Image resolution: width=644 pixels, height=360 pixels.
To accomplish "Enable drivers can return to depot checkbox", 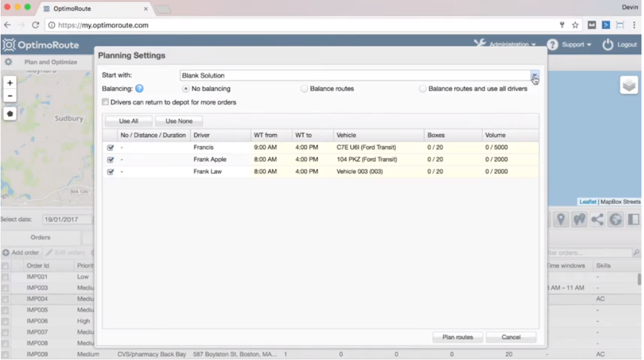I will (x=105, y=102).
